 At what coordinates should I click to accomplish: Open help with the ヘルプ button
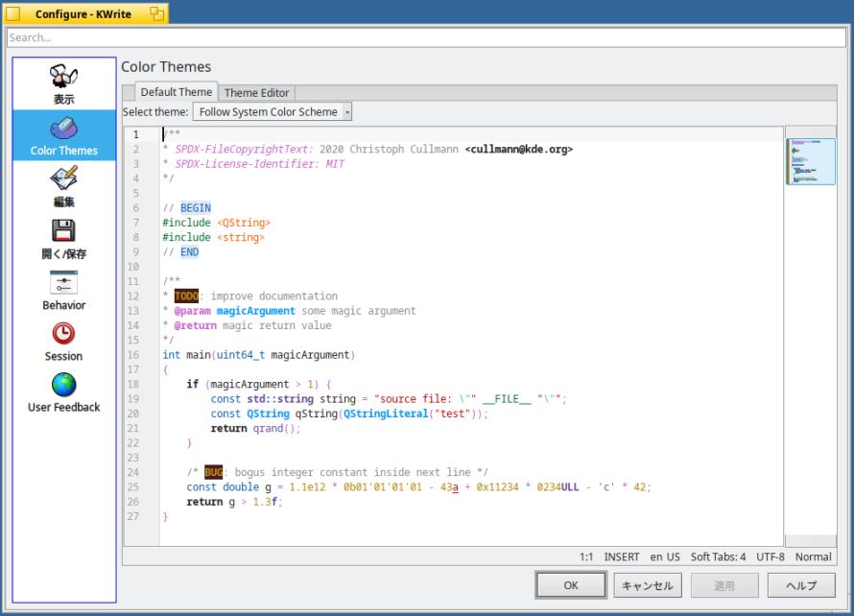[x=801, y=585]
